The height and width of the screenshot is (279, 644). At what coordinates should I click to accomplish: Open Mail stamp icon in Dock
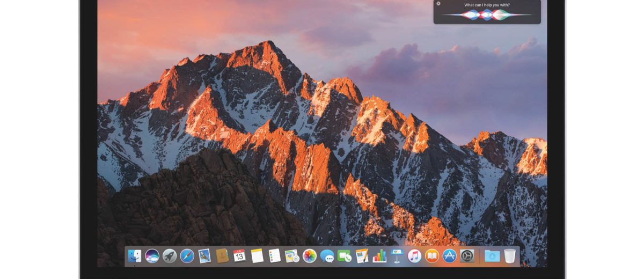[x=204, y=256]
